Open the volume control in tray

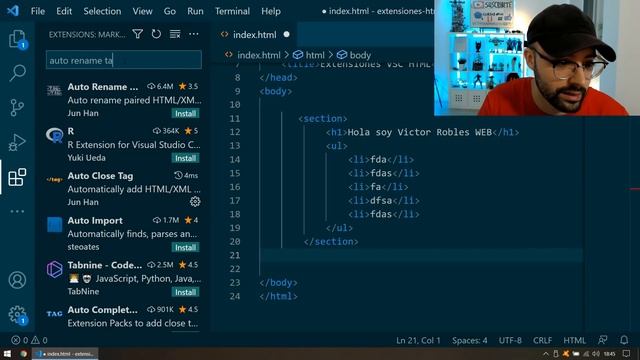click(x=596, y=354)
